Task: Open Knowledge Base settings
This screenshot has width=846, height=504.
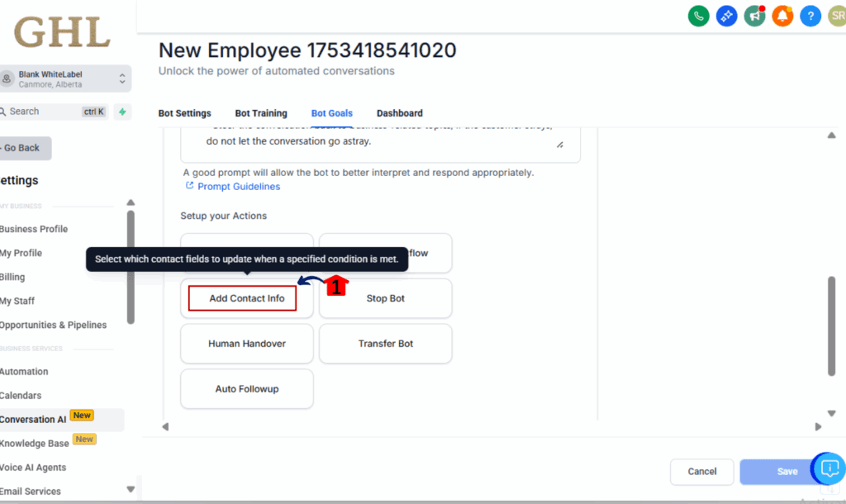Action: tap(34, 444)
